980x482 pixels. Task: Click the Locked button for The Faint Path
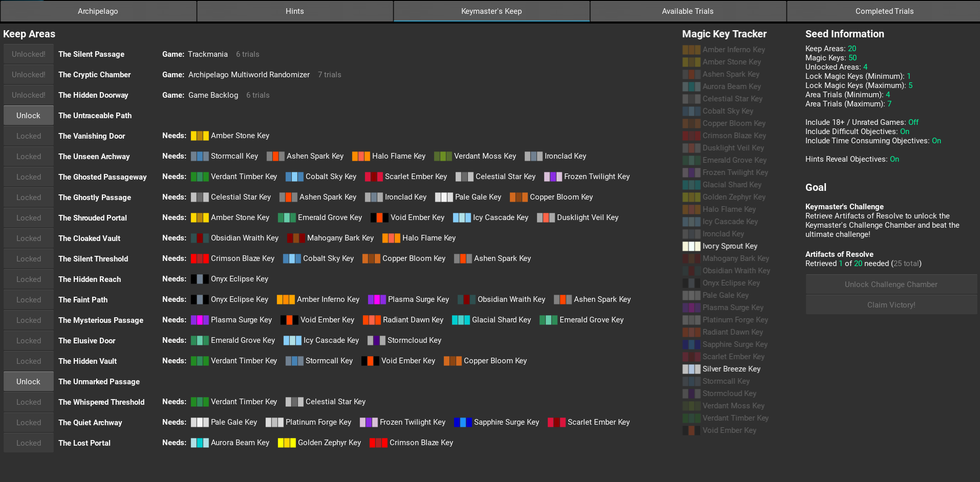tap(29, 300)
